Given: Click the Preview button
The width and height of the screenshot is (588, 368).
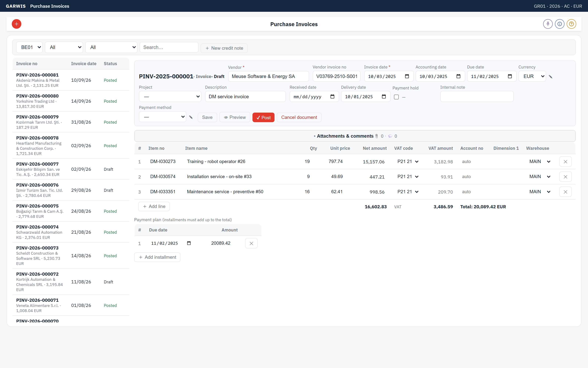Looking at the screenshot, I should click(235, 117).
